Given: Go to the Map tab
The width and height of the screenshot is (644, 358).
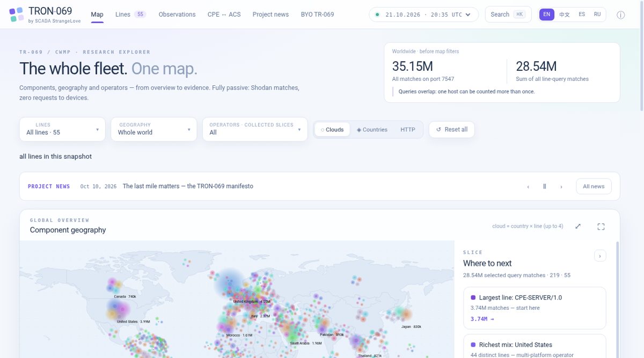Looking at the screenshot, I should point(97,14).
